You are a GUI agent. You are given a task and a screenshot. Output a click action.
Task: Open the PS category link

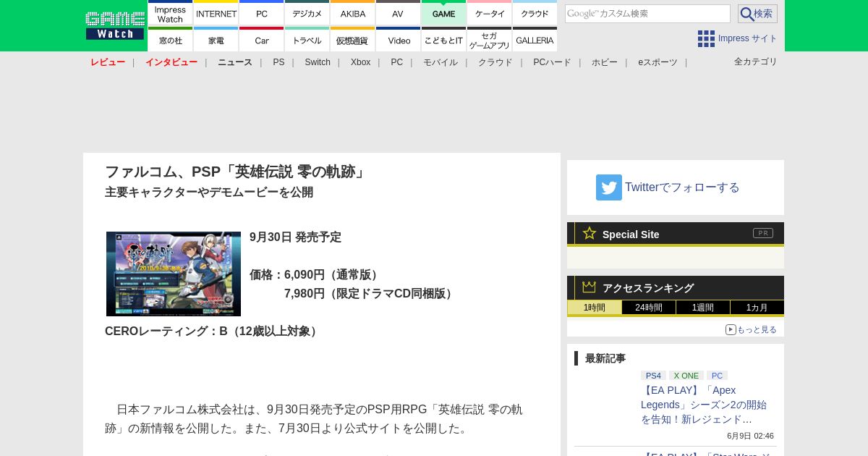pos(278,62)
